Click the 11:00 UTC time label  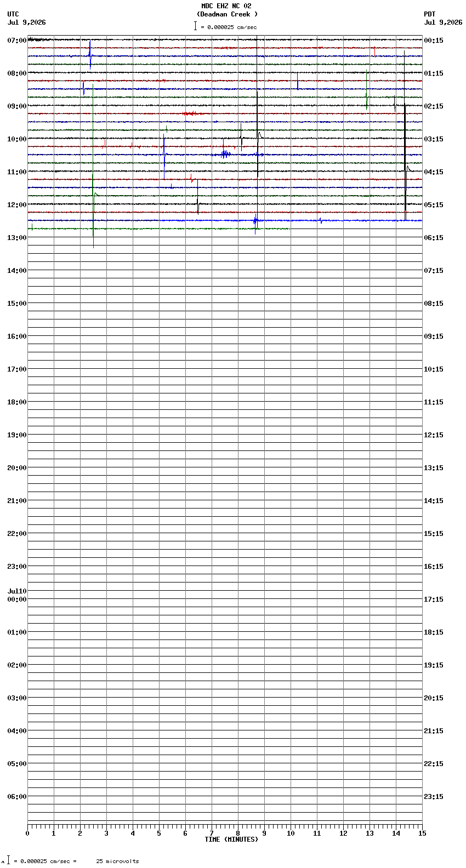pos(17,172)
